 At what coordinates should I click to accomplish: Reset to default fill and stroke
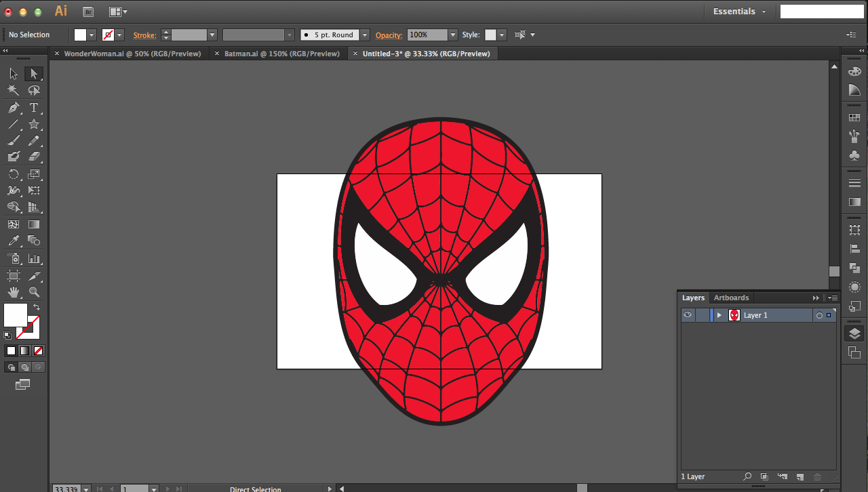pyautogui.click(x=7, y=335)
